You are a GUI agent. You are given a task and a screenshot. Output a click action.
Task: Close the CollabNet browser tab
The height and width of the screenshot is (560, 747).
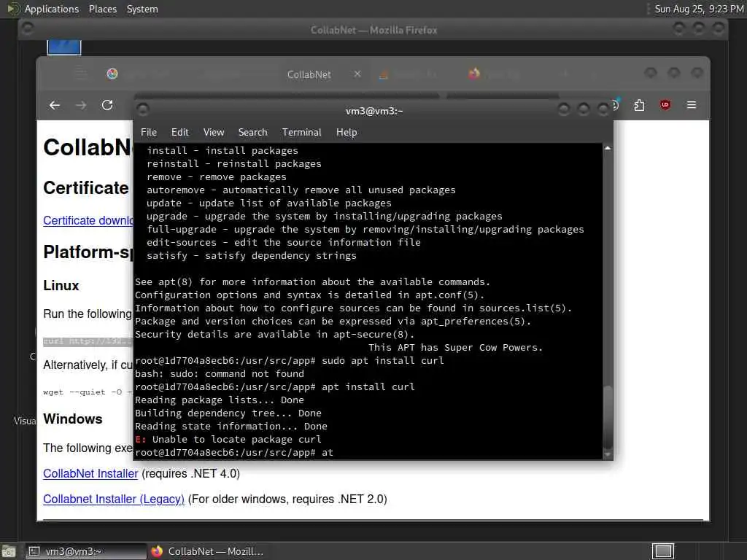pos(357,74)
